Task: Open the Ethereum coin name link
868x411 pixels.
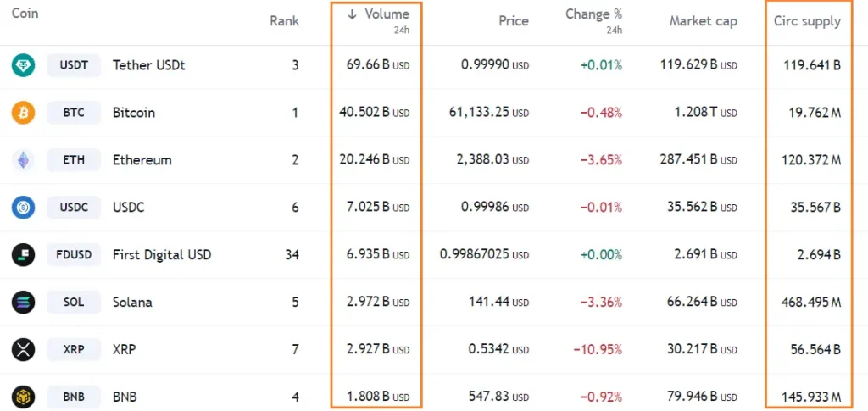Action: click(x=142, y=160)
